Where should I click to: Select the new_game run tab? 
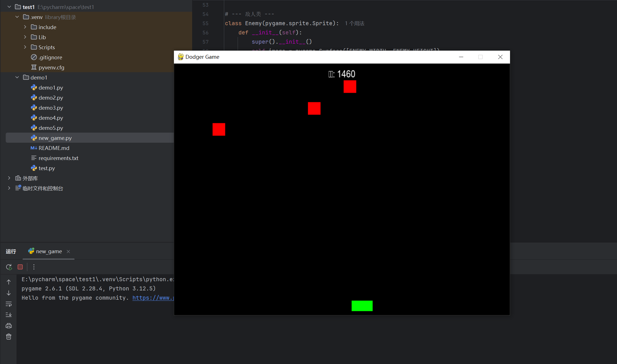point(49,251)
